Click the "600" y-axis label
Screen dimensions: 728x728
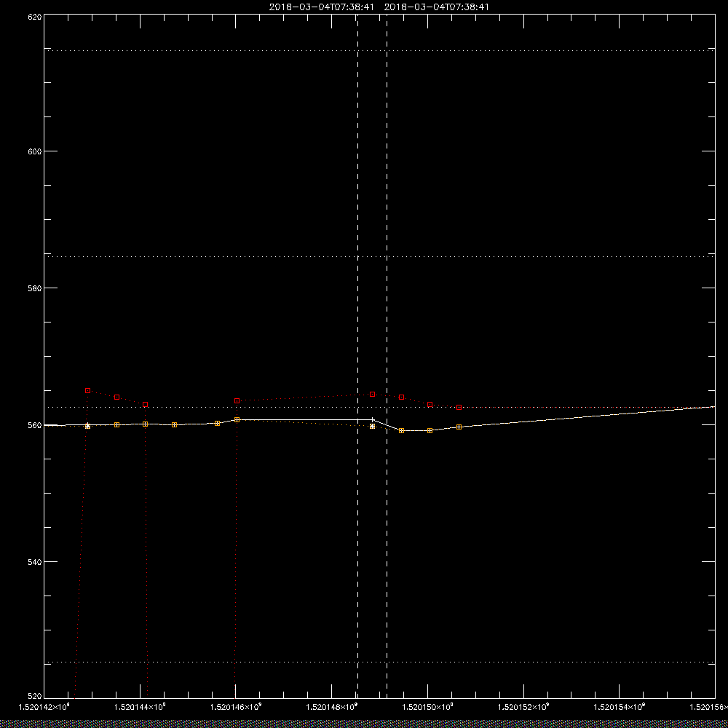click(35, 151)
